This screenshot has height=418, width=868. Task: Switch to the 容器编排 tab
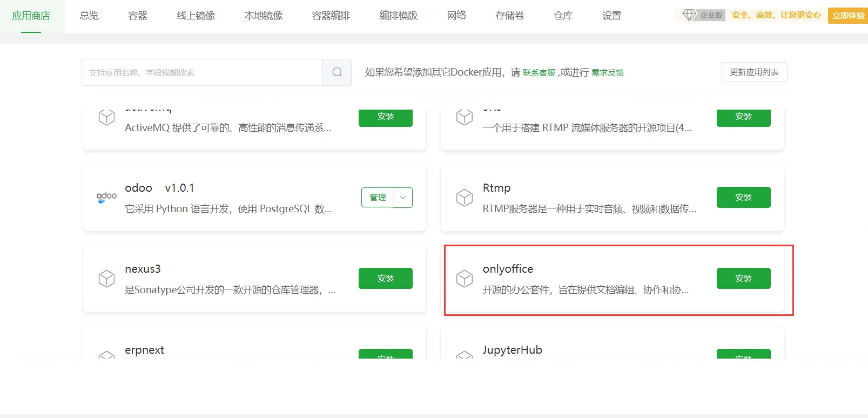click(x=331, y=16)
